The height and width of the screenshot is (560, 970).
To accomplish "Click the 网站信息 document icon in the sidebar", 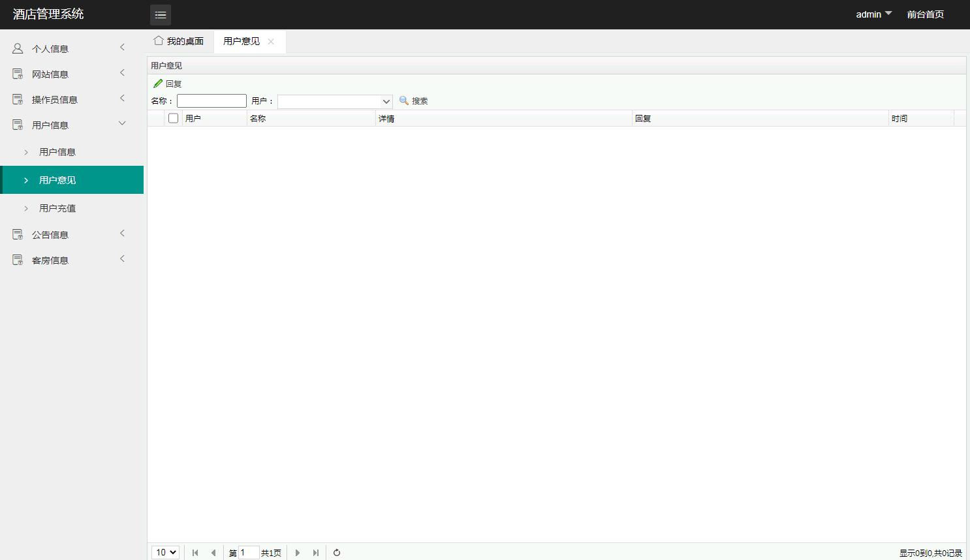I will click(x=18, y=74).
